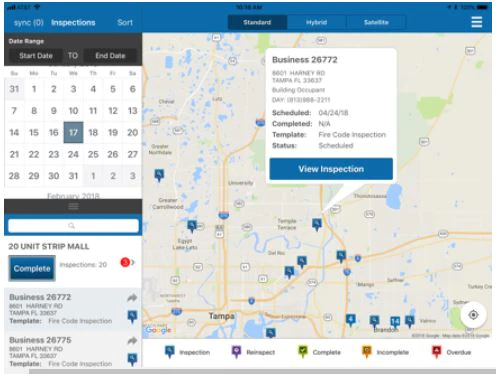The image size is (496, 374).
Task: Mark the 20 Unit Strip Mall Complete
Action: (32, 268)
